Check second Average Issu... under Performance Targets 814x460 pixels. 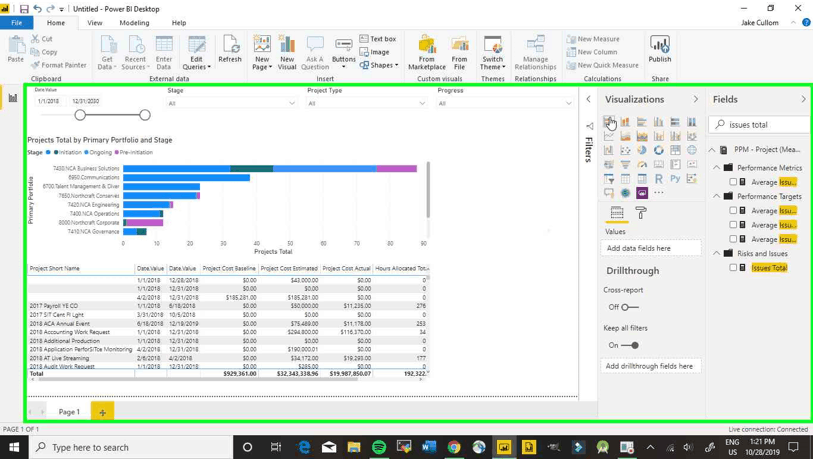(733, 225)
